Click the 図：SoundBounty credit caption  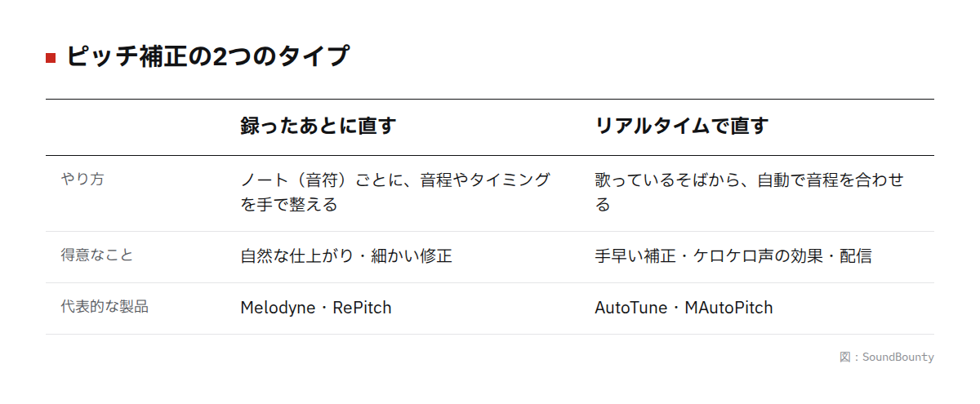tap(886, 357)
